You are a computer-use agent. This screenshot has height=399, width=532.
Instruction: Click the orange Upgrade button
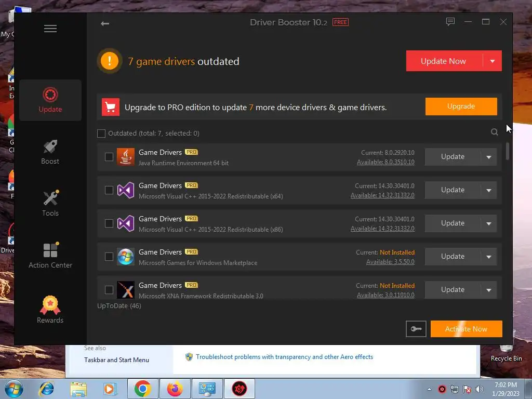click(461, 107)
